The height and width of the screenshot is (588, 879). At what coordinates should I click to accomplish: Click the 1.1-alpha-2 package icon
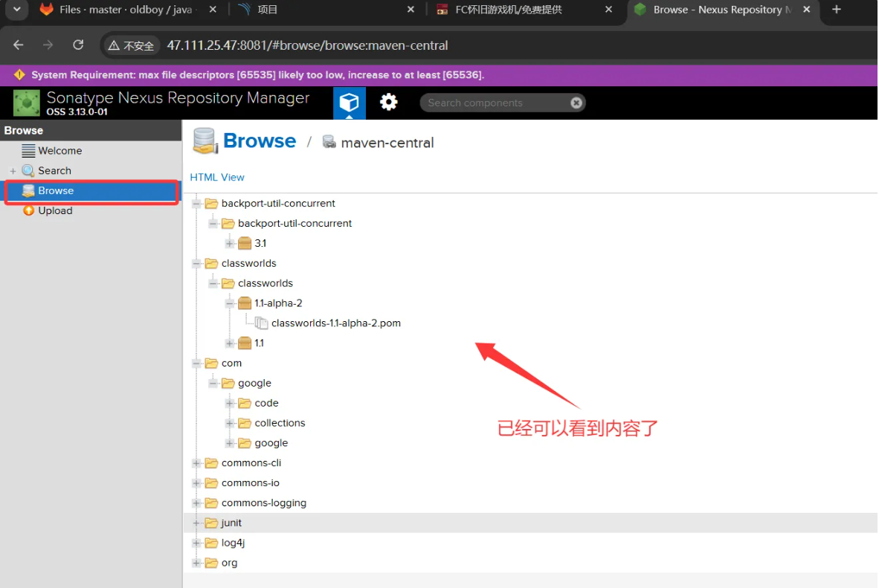click(x=245, y=303)
